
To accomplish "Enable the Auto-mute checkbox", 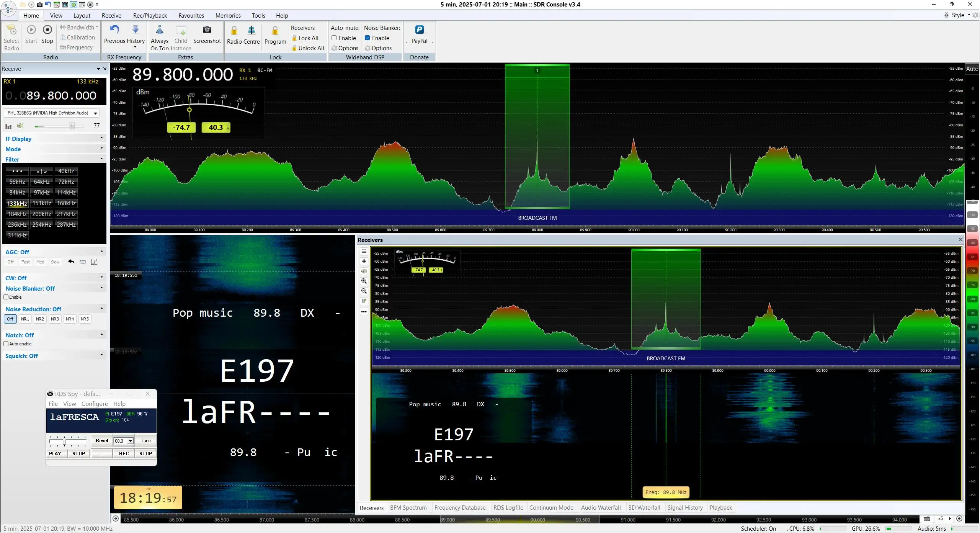I will (334, 38).
